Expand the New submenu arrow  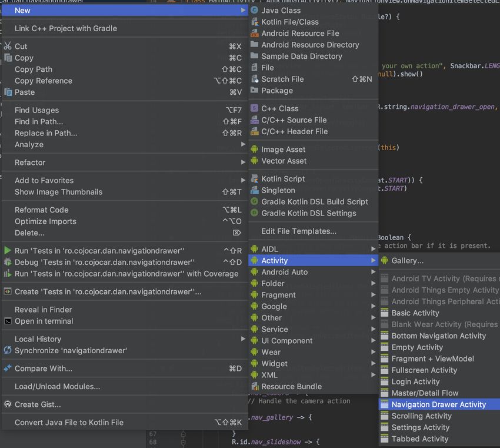click(x=244, y=10)
